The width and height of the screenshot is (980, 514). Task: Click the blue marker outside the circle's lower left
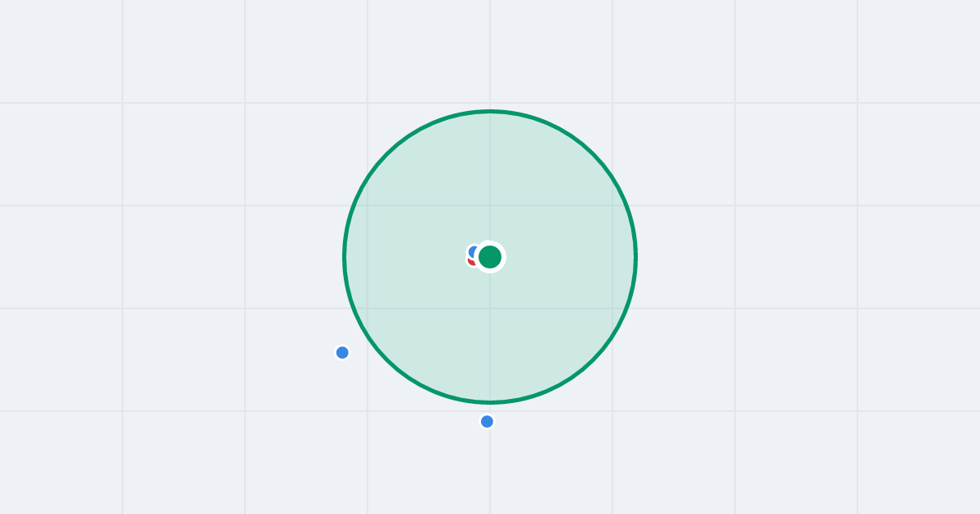click(342, 352)
